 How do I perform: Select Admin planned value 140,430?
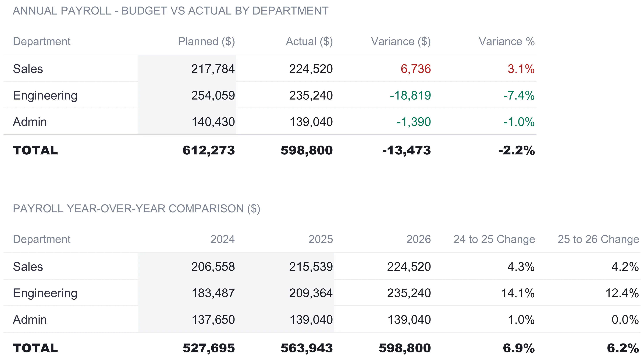coord(213,122)
